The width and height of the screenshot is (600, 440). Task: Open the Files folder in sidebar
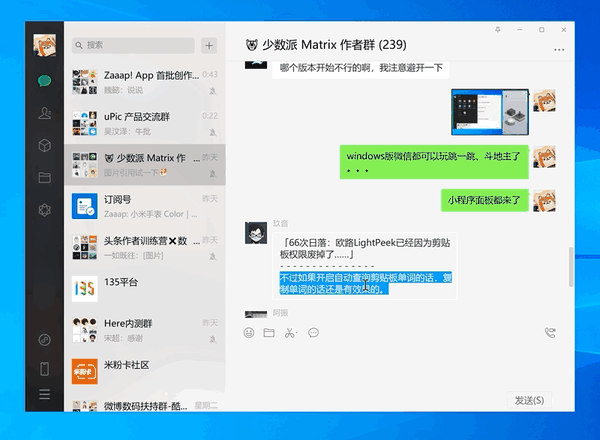click(x=44, y=178)
